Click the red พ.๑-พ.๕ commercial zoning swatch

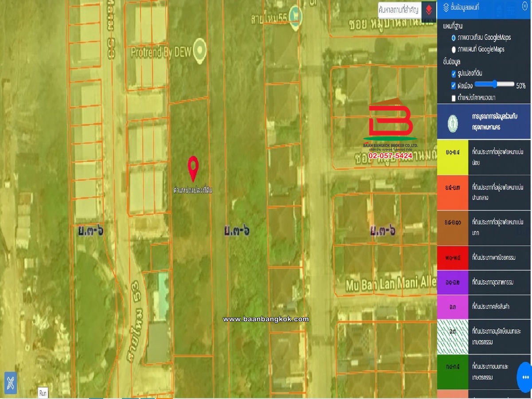(x=453, y=258)
